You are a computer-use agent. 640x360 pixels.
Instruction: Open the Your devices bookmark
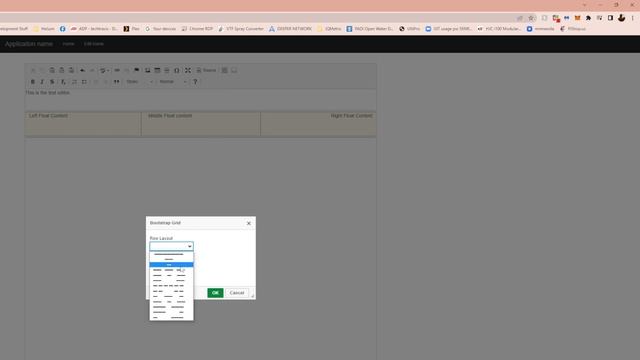(x=161, y=29)
